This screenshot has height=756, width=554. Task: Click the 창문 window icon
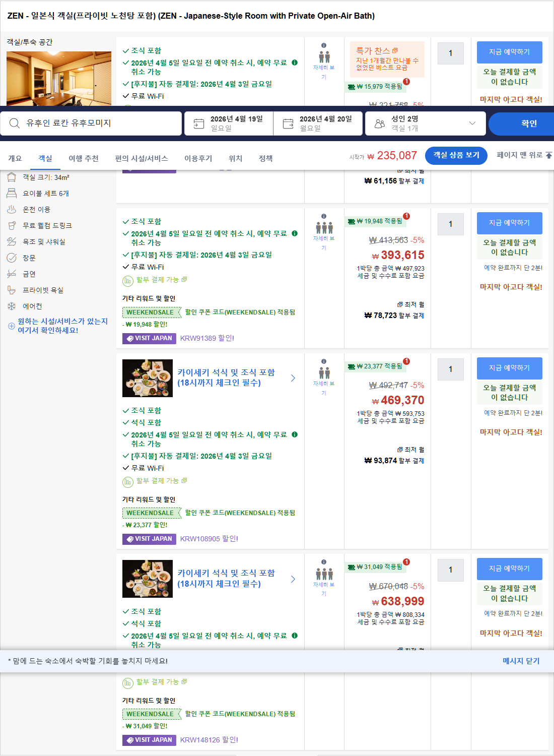11,258
